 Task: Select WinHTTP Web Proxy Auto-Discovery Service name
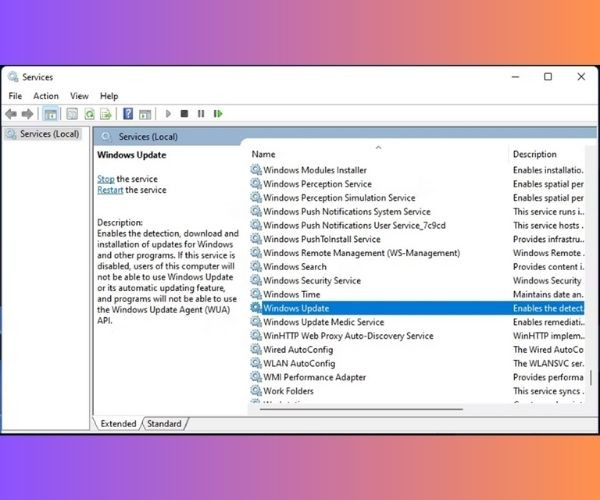tap(348, 336)
